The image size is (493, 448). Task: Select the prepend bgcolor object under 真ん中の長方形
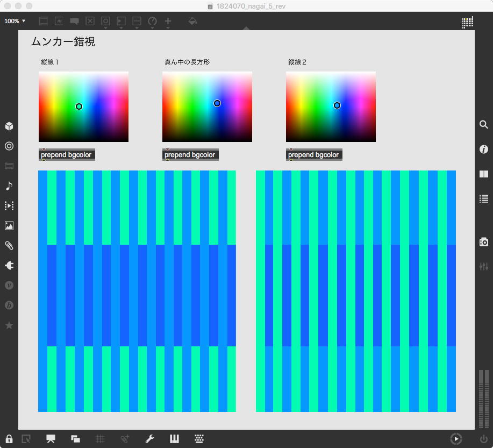tap(190, 155)
